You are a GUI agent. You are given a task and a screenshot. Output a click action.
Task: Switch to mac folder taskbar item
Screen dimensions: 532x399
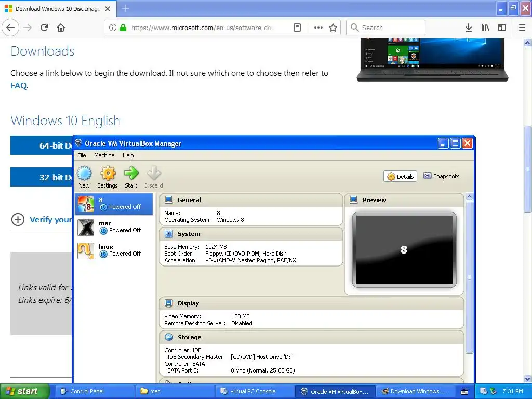click(x=175, y=391)
